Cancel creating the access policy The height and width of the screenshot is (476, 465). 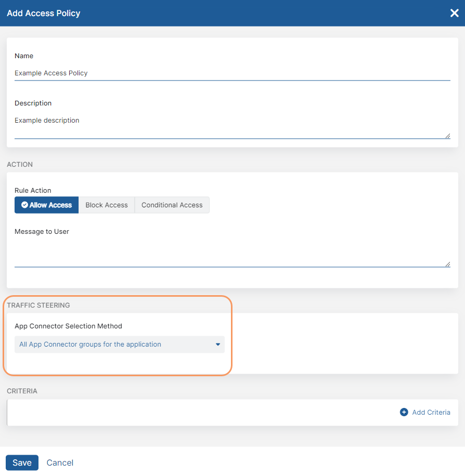pyautogui.click(x=60, y=462)
